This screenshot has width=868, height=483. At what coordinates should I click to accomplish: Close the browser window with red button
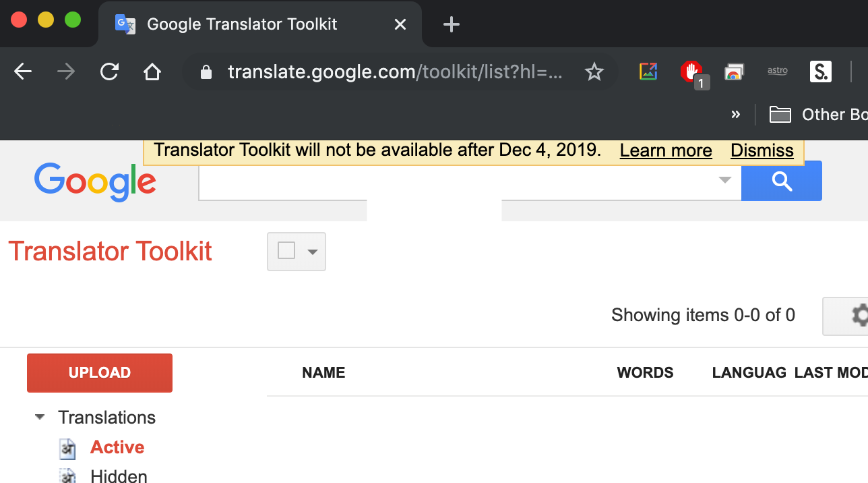click(x=19, y=20)
